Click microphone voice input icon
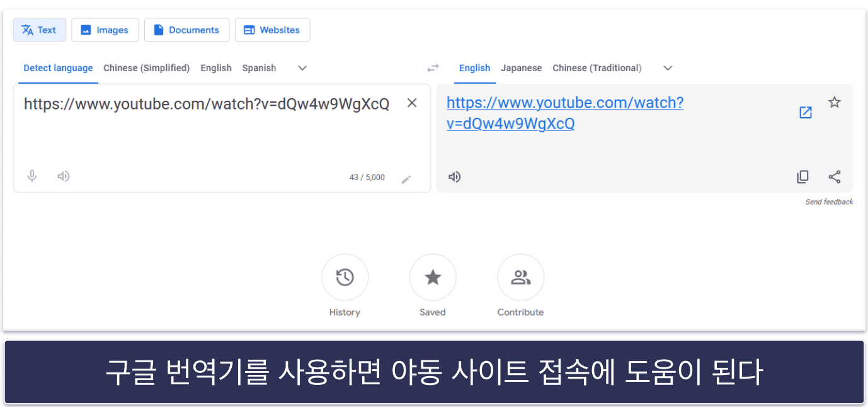 [x=32, y=176]
